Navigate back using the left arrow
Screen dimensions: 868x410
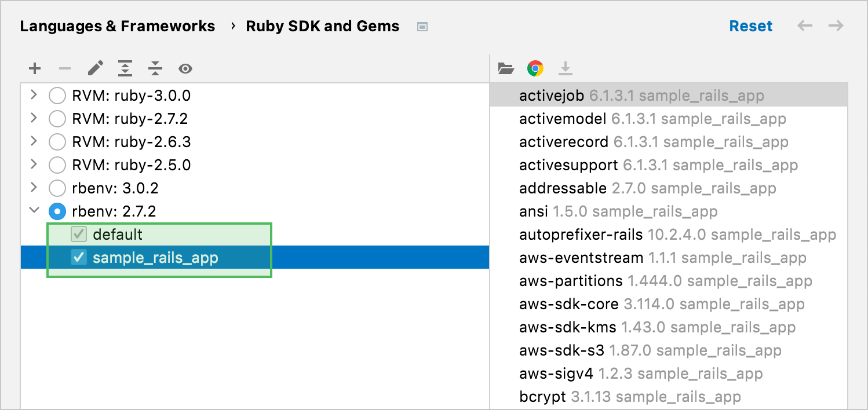coord(805,25)
